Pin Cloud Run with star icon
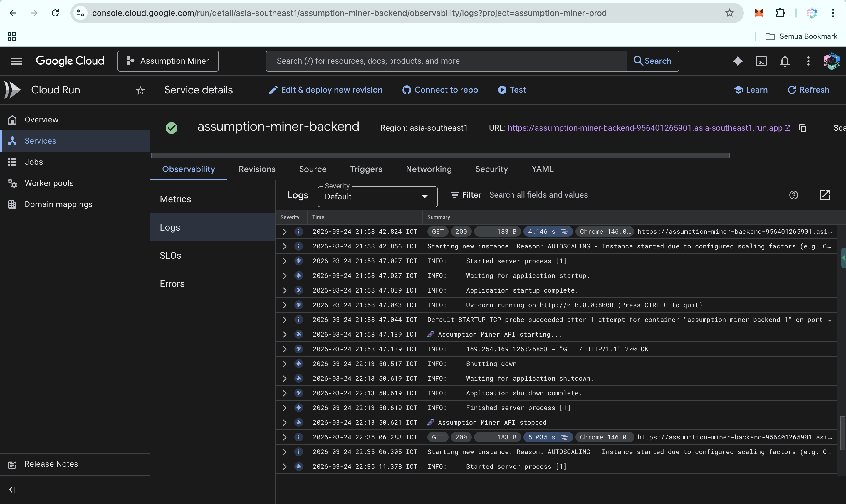 click(140, 90)
